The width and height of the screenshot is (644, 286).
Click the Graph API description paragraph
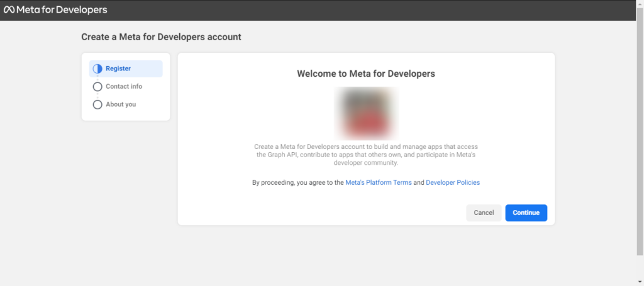pos(366,154)
